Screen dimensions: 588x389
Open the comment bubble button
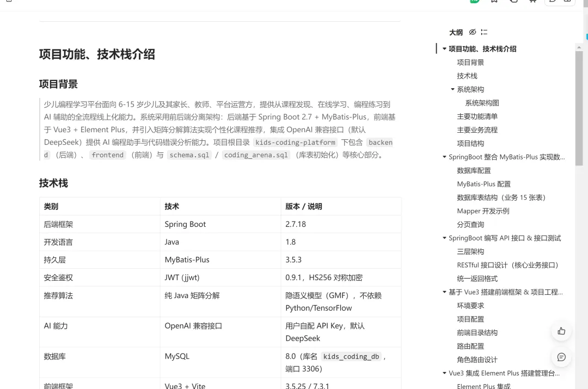coord(561,357)
